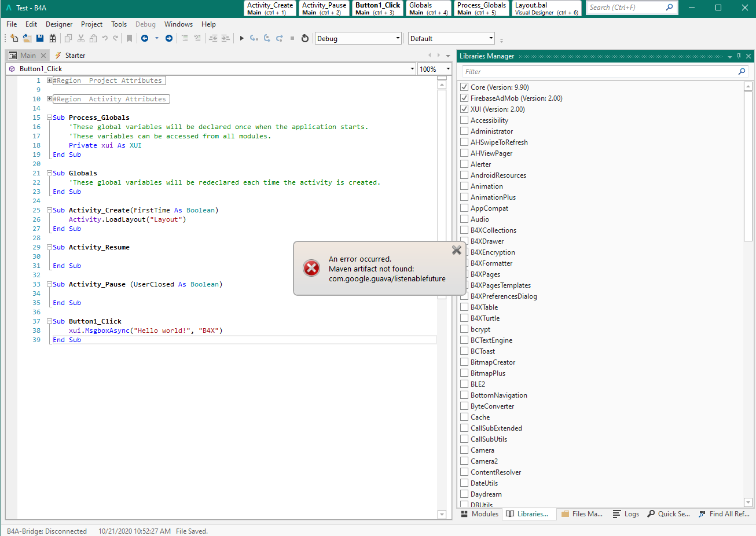Click the Save icon in toolbar
756x536 pixels.
[x=40, y=38]
